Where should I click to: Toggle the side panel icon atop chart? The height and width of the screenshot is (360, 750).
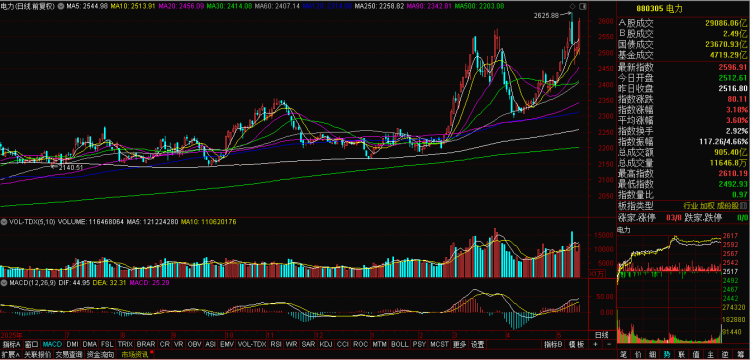(x=582, y=7)
